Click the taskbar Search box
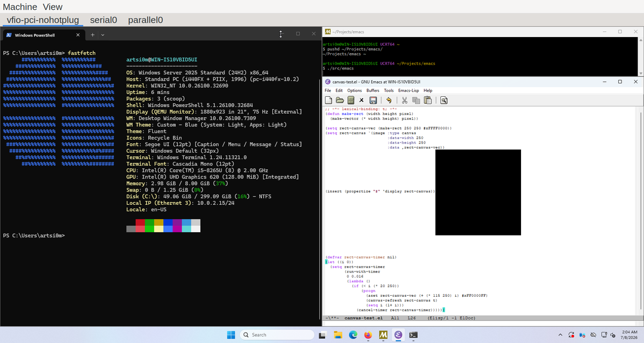 (x=277, y=335)
